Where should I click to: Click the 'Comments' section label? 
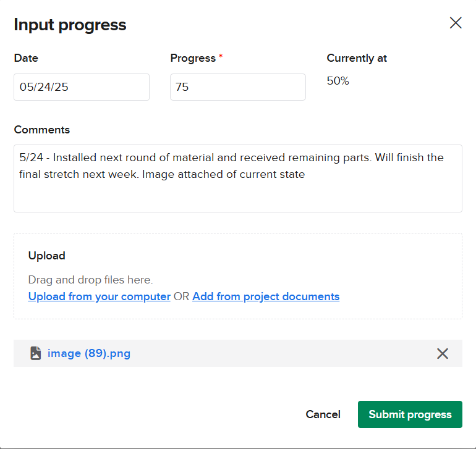[x=41, y=130]
